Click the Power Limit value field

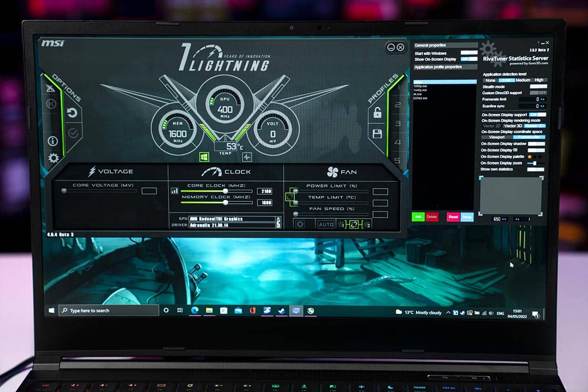pos(380,192)
